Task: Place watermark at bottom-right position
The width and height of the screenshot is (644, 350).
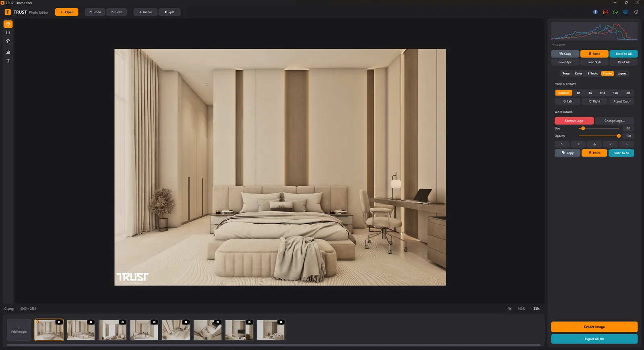Action: click(626, 144)
